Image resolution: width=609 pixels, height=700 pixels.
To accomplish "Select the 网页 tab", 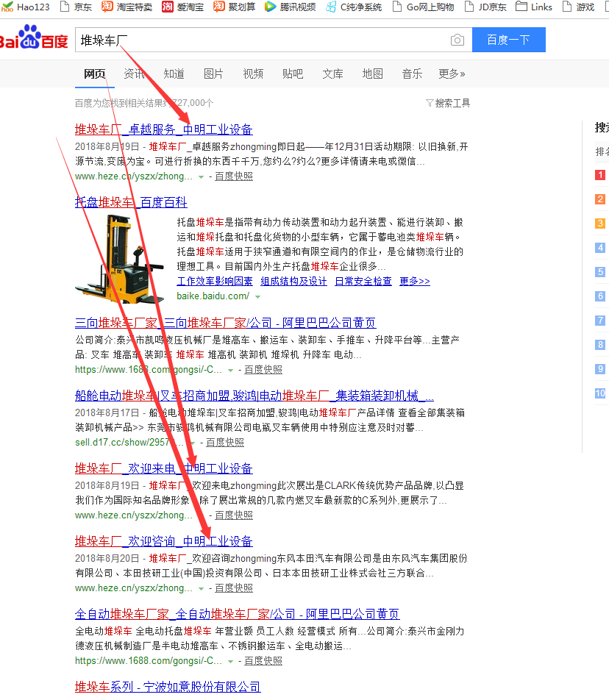I will [95, 74].
